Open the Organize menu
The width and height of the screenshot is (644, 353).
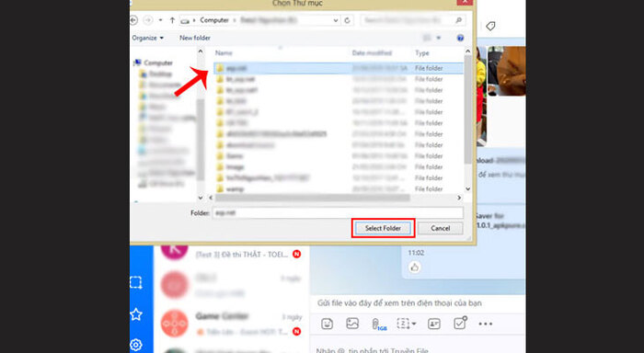coord(147,38)
